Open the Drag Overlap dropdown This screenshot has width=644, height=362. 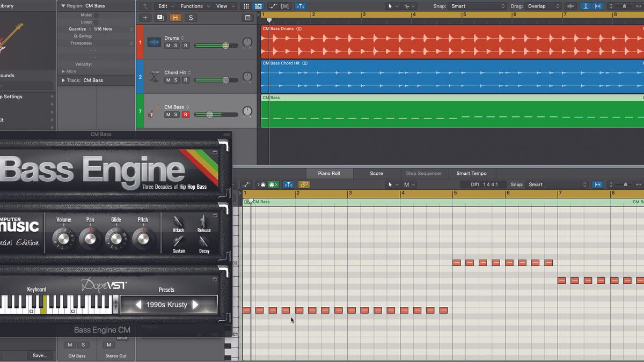click(x=541, y=6)
